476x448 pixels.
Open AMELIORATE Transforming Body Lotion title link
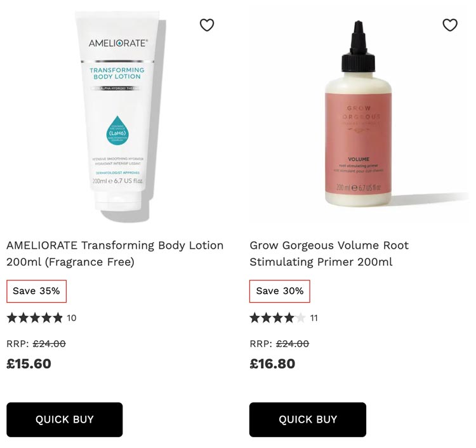[x=115, y=253]
